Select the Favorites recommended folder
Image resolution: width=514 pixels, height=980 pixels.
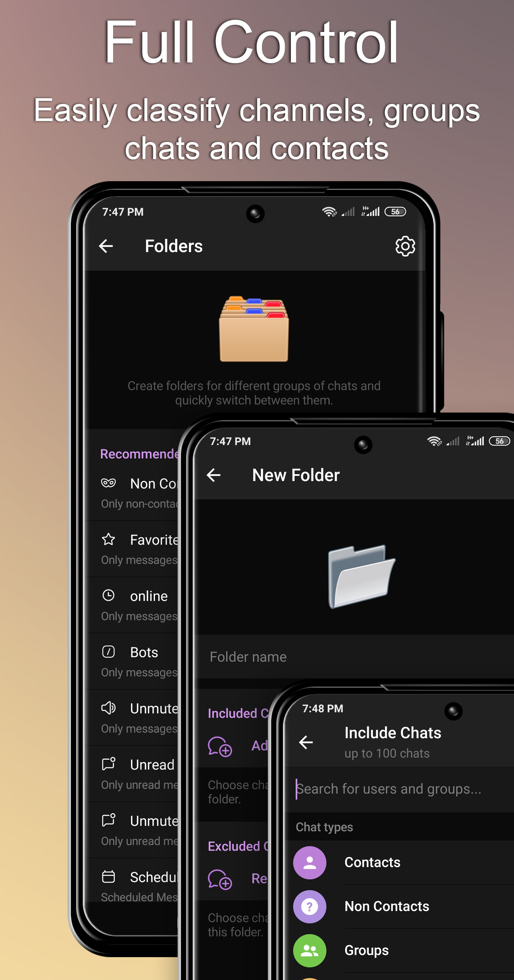[131, 549]
